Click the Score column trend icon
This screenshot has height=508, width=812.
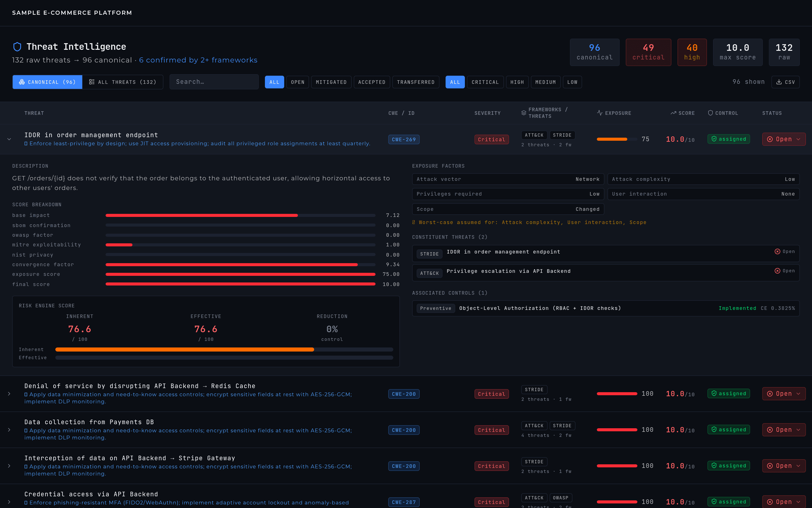(673, 113)
